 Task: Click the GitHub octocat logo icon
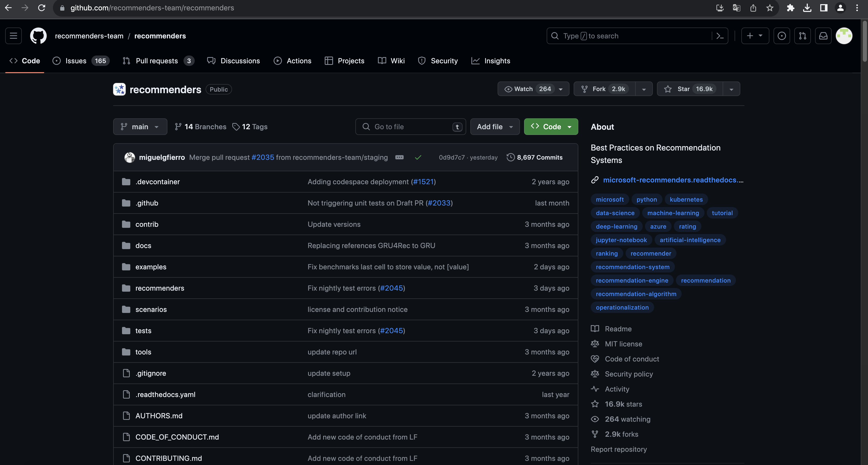tap(38, 36)
